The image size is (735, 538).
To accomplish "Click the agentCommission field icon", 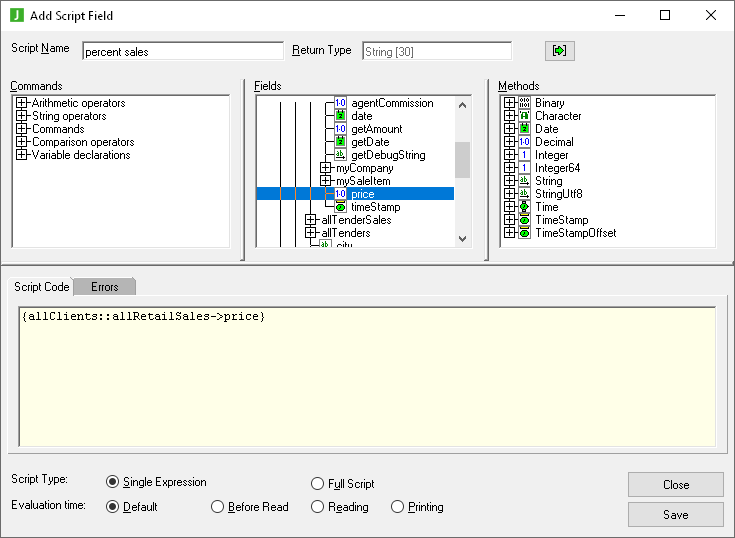I will tap(340, 103).
